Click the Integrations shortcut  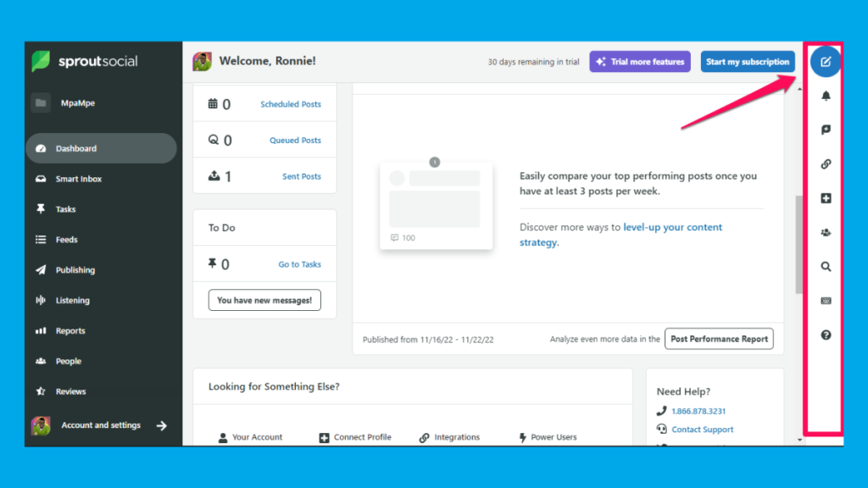pyautogui.click(x=449, y=437)
